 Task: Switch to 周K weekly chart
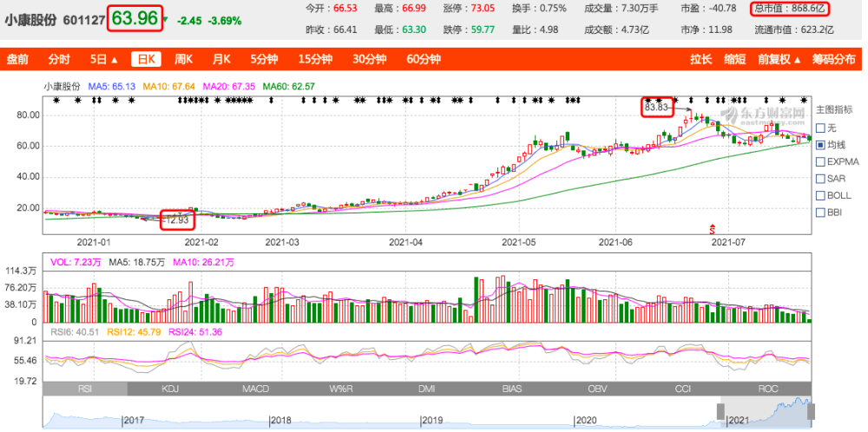click(x=183, y=60)
